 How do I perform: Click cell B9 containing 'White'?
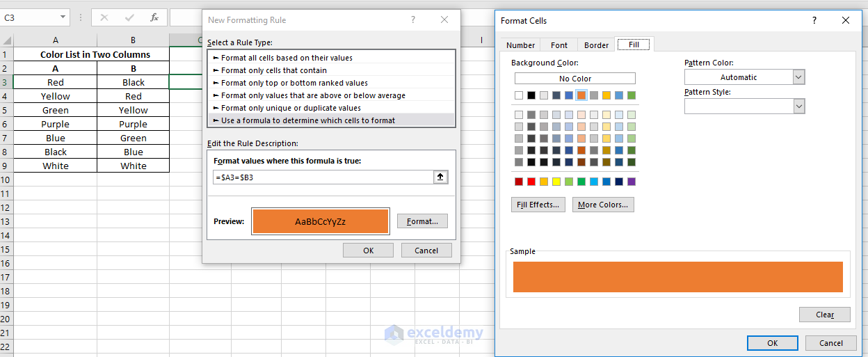[133, 166]
